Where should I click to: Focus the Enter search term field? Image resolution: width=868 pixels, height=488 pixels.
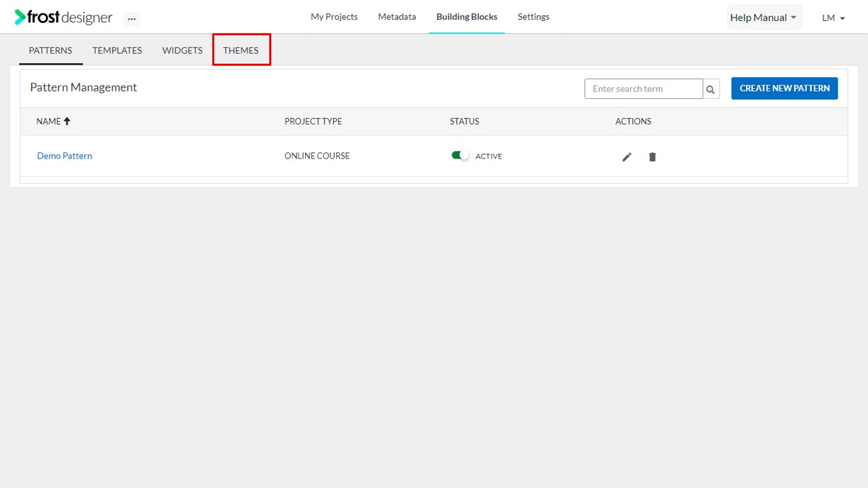coord(644,89)
